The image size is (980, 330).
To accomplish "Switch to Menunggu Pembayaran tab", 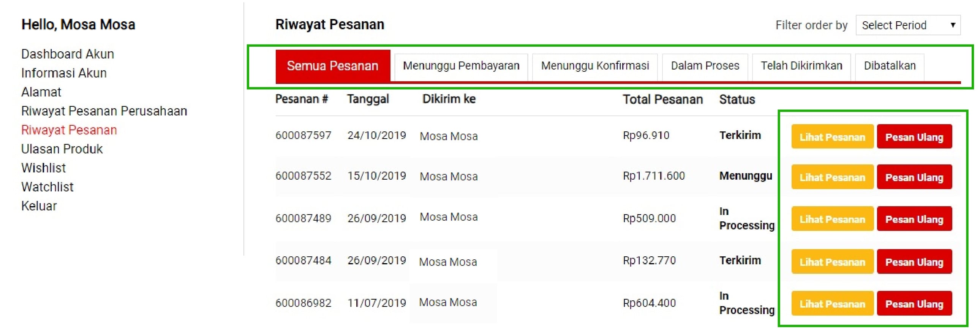I will pyautogui.click(x=461, y=66).
